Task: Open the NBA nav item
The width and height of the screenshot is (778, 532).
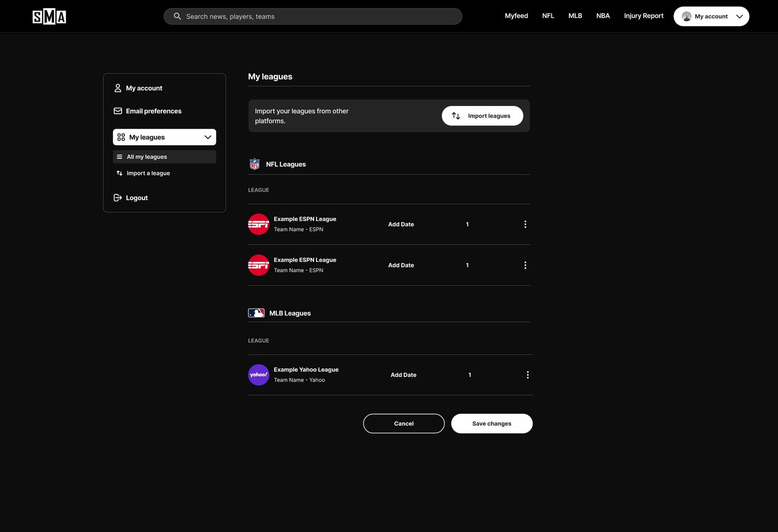Action: 602,16
